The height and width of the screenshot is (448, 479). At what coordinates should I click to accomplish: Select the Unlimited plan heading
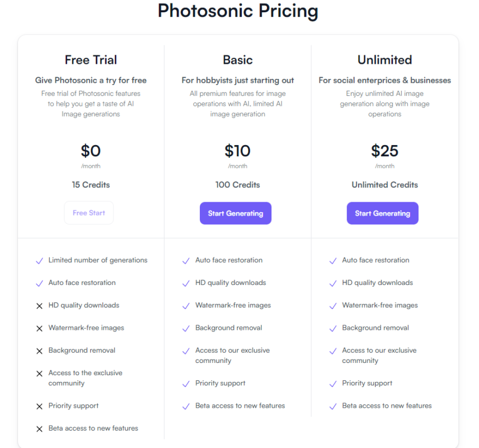384,60
